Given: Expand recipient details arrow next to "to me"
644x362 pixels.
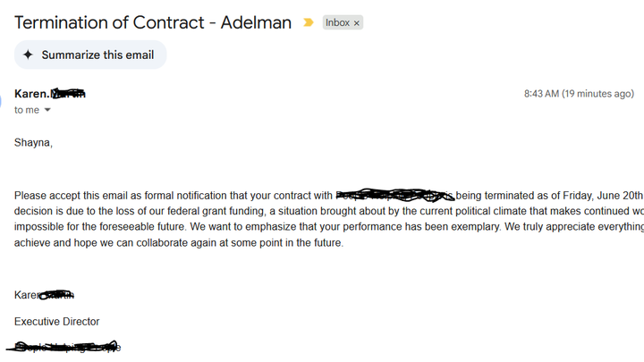Looking at the screenshot, I should point(47,110).
